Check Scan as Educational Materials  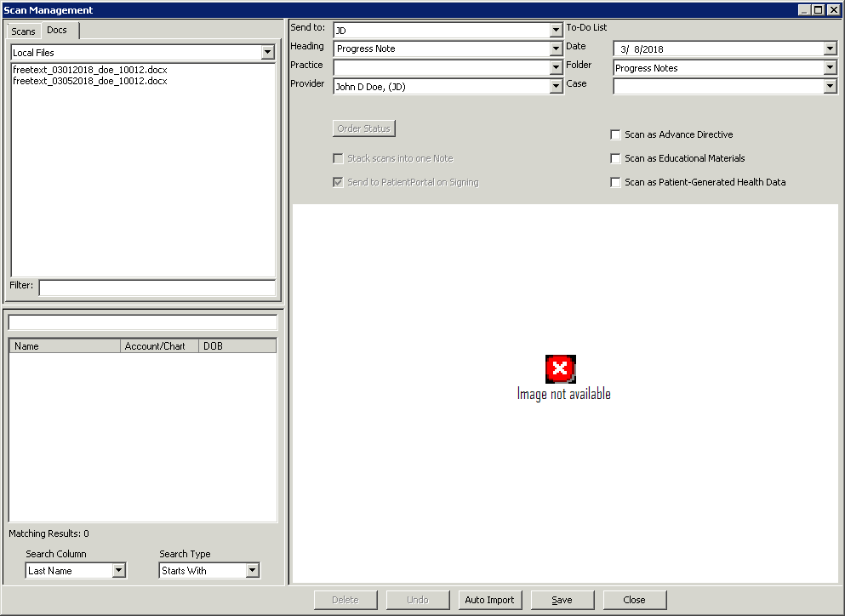click(x=615, y=158)
